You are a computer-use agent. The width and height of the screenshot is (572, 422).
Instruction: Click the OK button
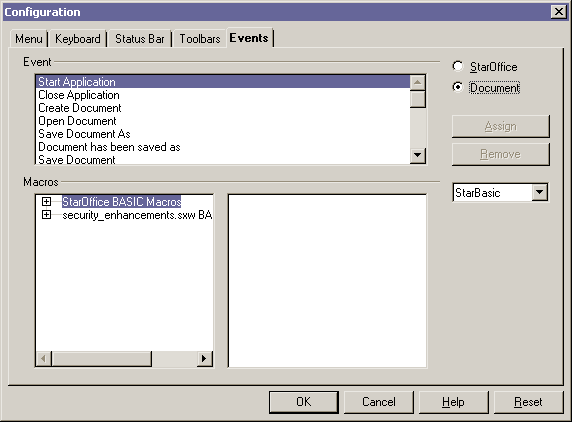pos(304,402)
